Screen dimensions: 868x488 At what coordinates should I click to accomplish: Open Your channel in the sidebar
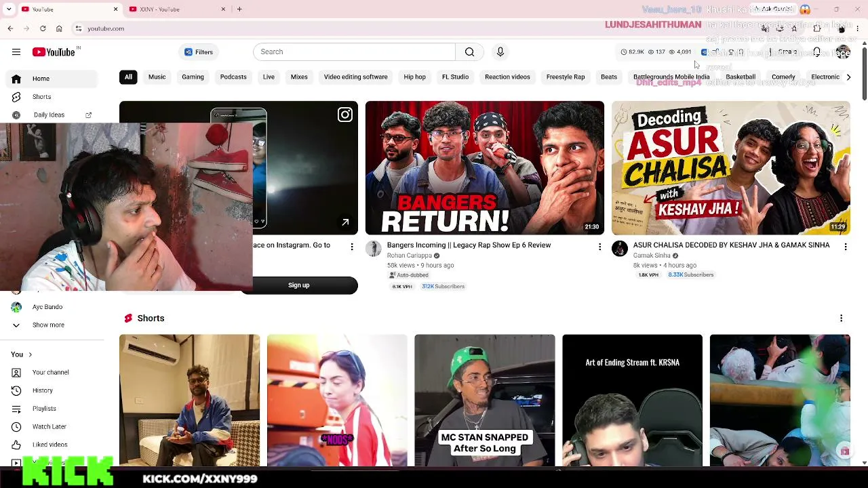point(52,373)
